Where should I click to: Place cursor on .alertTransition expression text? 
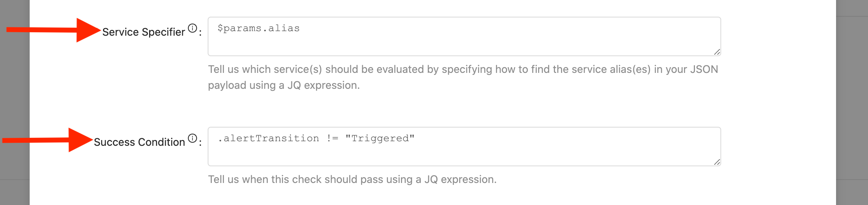tap(269, 139)
